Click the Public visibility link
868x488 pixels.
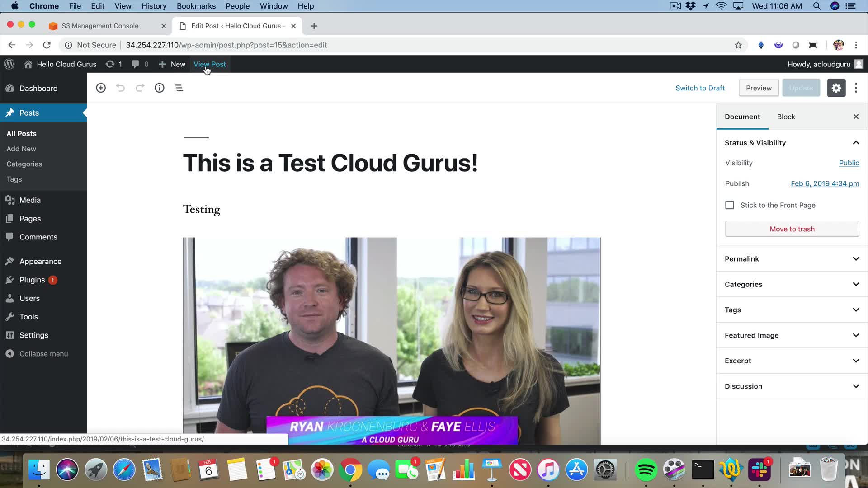[x=849, y=163]
